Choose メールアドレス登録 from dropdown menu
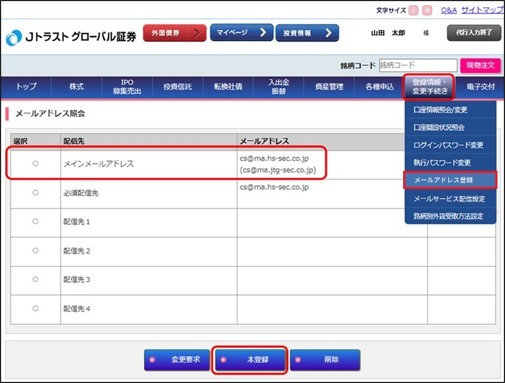This screenshot has height=383, width=505. coord(450,180)
